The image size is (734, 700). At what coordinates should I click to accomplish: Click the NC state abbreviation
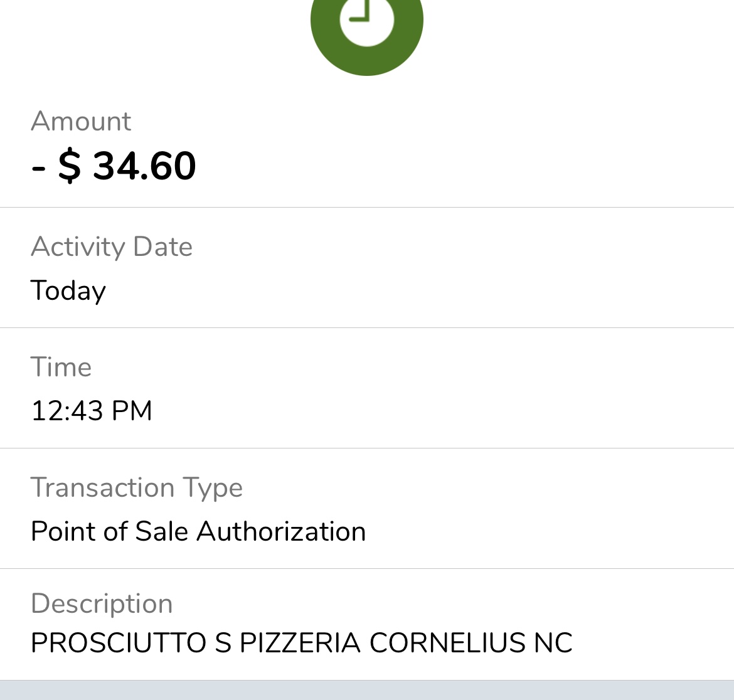coord(553,643)
